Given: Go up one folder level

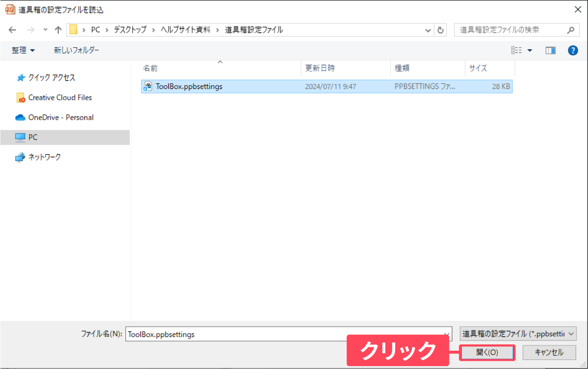Looking at the screenshot, I should tap(58, 30).
